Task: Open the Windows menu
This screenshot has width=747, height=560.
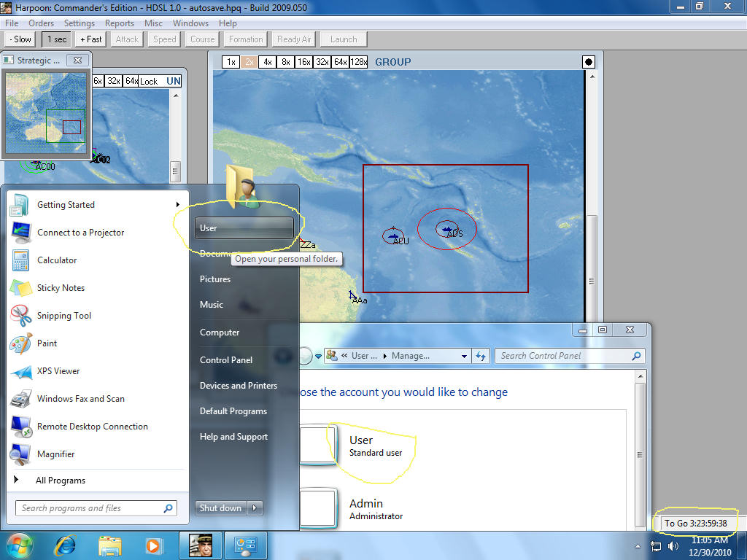Action: point(190,23)
